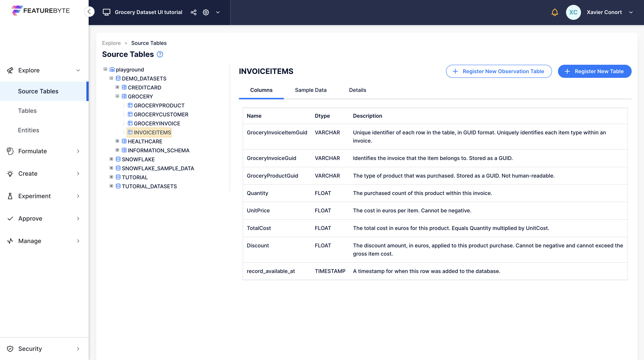Open Entities in the sidebar
The image size is (644, 360).
[28, 130]
